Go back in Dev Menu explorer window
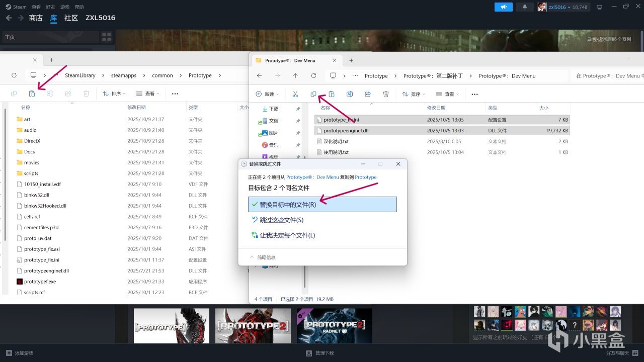Image resolution: width=644 pixels, height=362 pixels. tap(259, 76)
